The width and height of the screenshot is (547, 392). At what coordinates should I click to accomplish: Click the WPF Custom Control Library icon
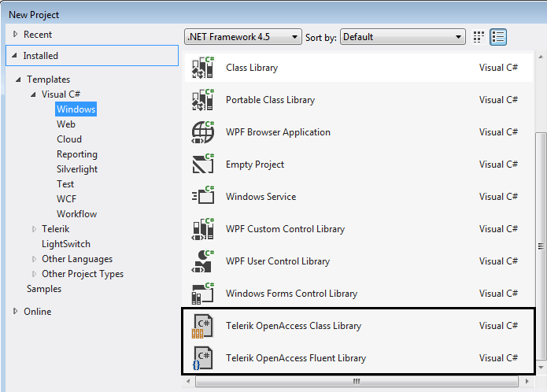203,229
